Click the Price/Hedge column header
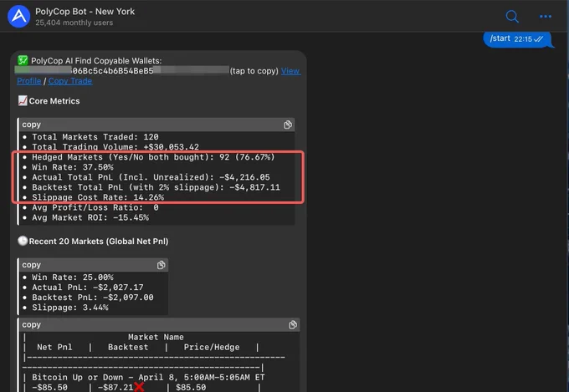This screenshot has width=569, height=392. click(212, 347)
